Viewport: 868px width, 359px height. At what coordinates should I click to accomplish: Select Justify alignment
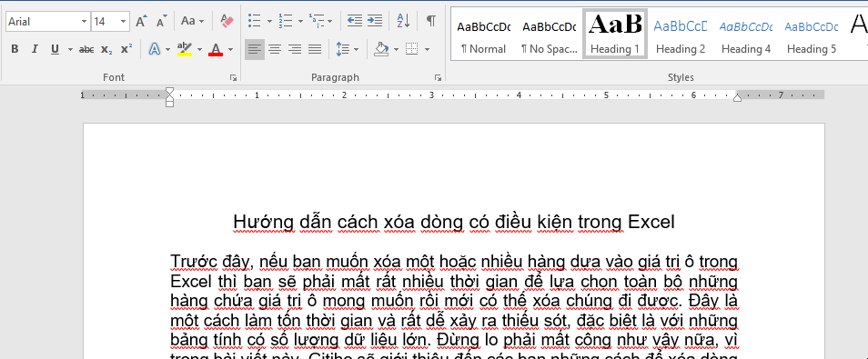coord(315,49)
